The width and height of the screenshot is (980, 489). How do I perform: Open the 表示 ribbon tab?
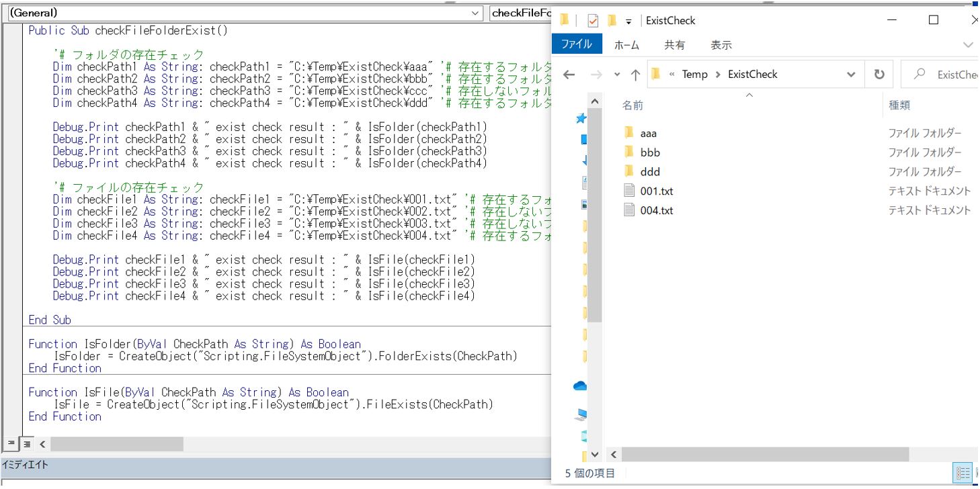(x=721, y=45)
